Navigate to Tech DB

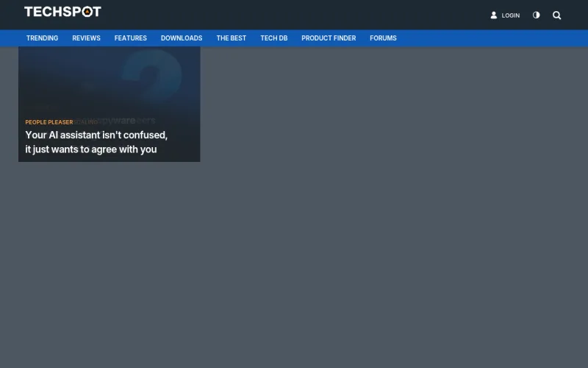pos(273,38)
